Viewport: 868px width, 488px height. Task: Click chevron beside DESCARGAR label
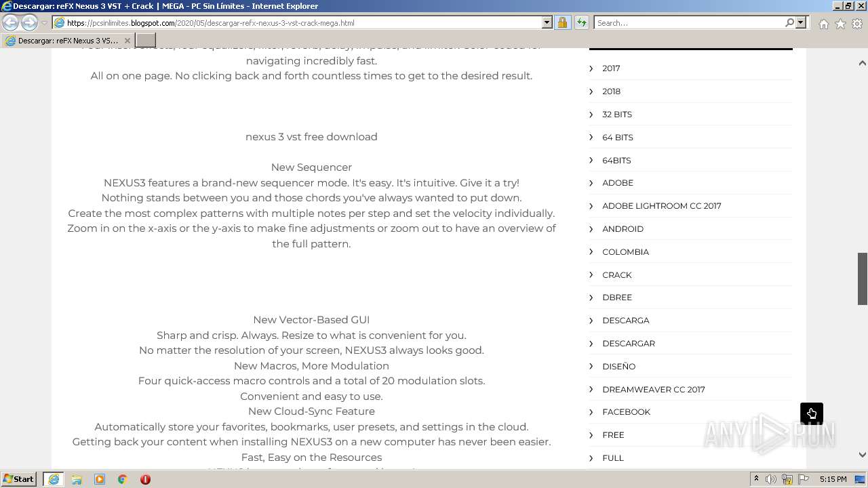click(x=591, y=344)
